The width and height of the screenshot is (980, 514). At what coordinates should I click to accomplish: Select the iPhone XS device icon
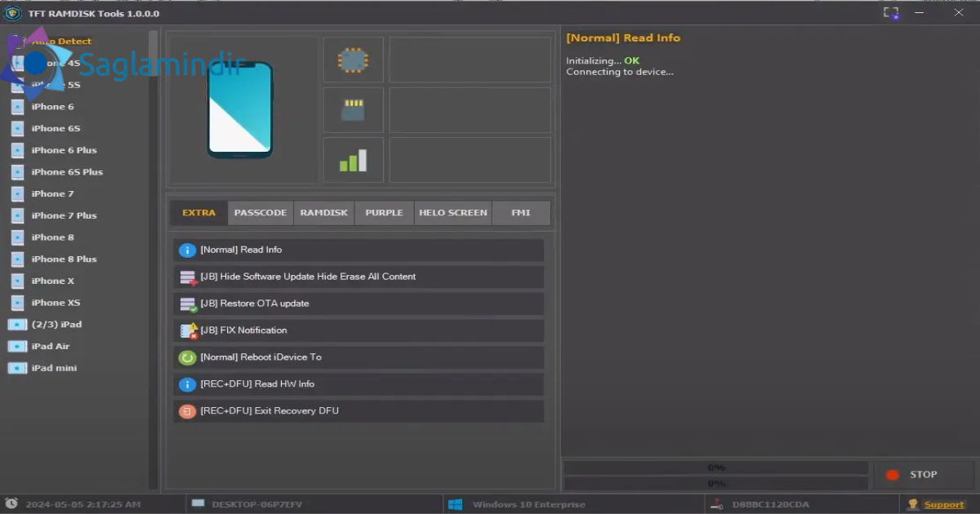click(x=17, y=303)
